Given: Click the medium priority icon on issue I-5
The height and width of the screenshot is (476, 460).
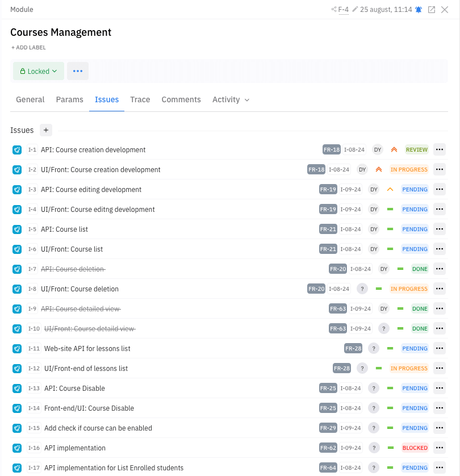Looking at the screenshot, I should [390, 229].
